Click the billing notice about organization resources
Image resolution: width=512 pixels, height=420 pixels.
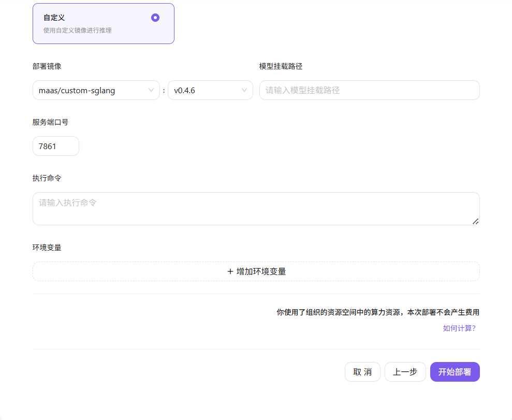click(377, 312)
